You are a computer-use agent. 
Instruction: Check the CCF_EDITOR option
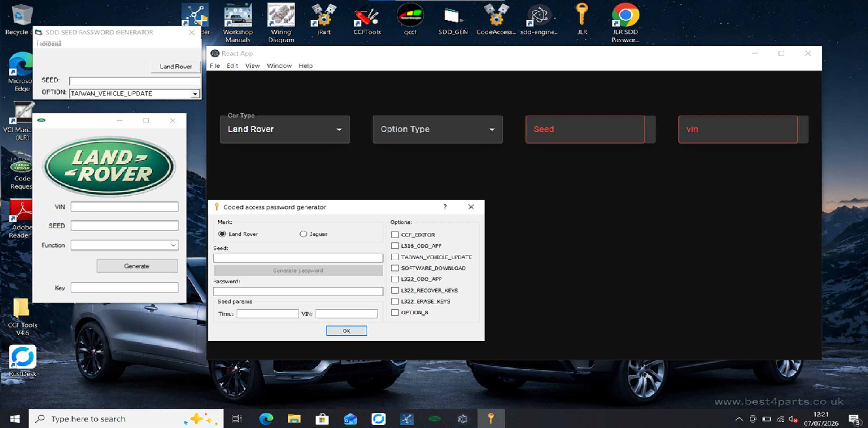coord(395,234)
